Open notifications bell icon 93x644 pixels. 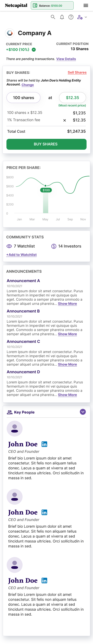point(62,17)
